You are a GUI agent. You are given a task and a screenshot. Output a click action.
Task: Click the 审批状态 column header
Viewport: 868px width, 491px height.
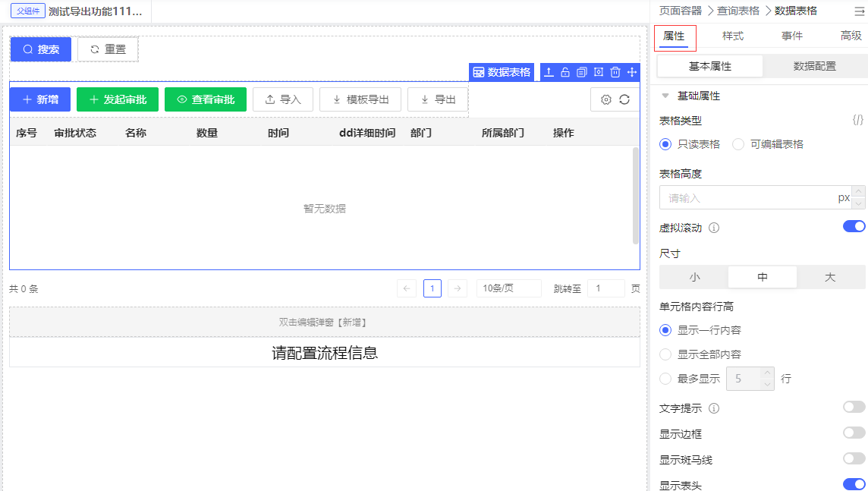(75, 133)
